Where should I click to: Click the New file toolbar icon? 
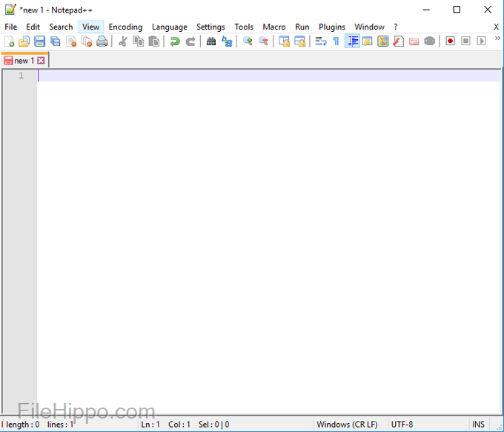10,41
